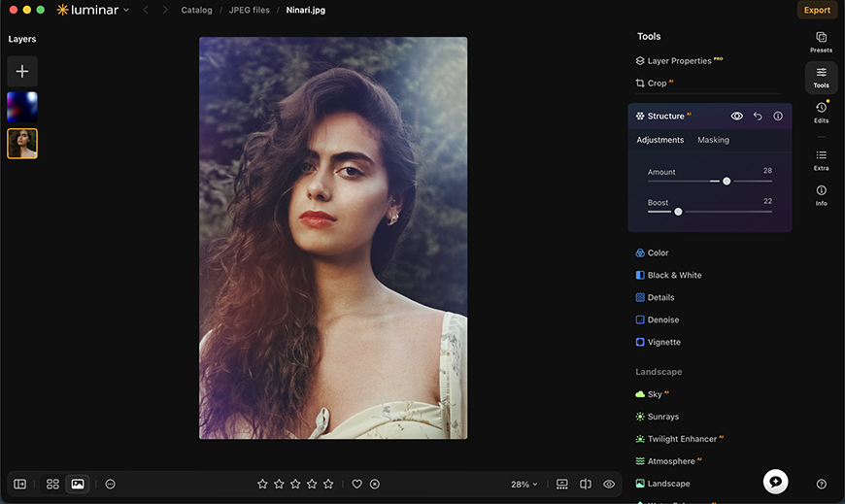The image size is (845, 504).
Task: Expand the Details tool
Action: pyautogui.click(x=655, y=297)
